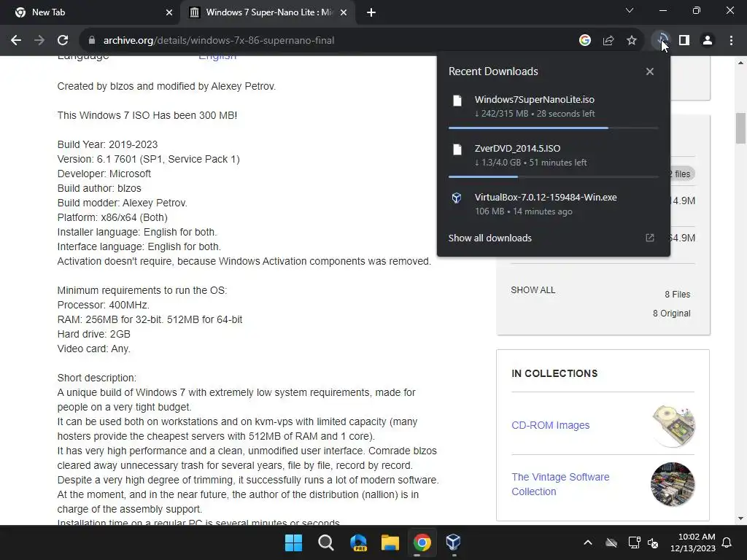Screen dimensions: 747x560
Task: Switch to the New Tab tab
Action: 90,12
